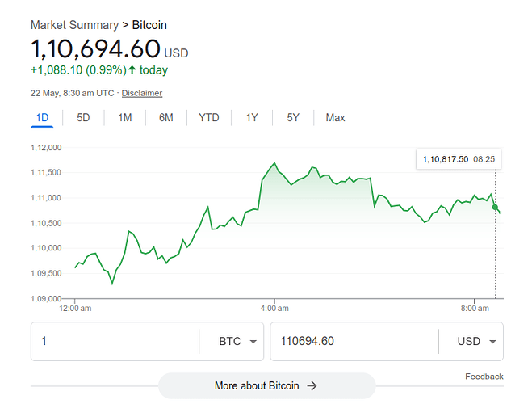Click the 1,09,500 y-axis label

pyautogui.click(x=46, y=274)
